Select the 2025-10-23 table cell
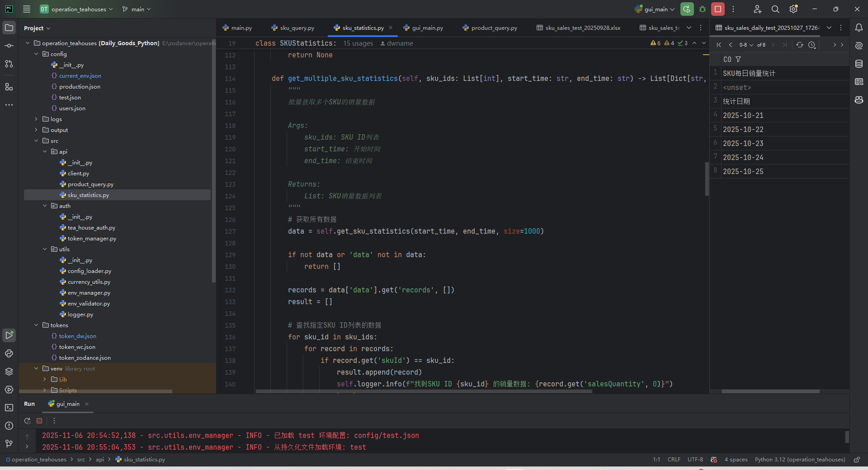 tap(784, 143)
